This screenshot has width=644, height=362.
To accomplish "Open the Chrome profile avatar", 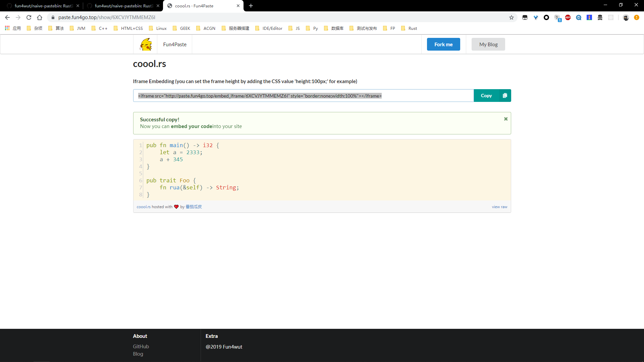I will point(626,17).
